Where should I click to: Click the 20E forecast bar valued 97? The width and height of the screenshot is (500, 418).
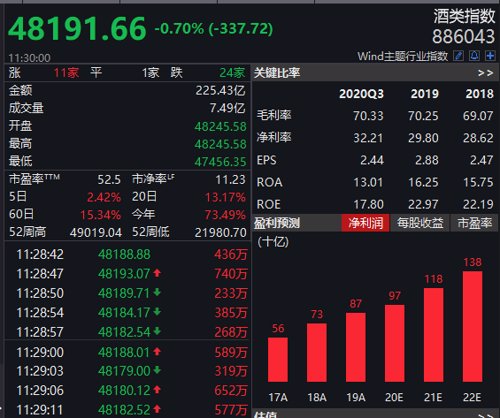pos(395,343)
